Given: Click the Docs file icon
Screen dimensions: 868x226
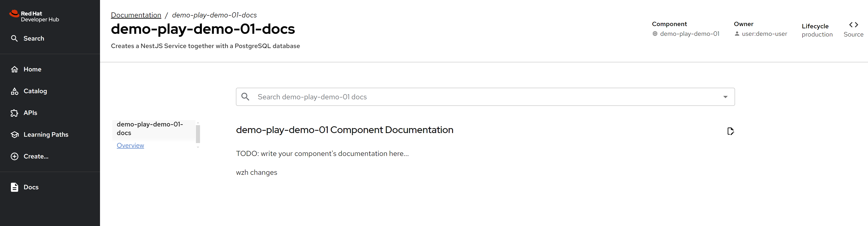Looking at the screenshot, I should point(15,187).
